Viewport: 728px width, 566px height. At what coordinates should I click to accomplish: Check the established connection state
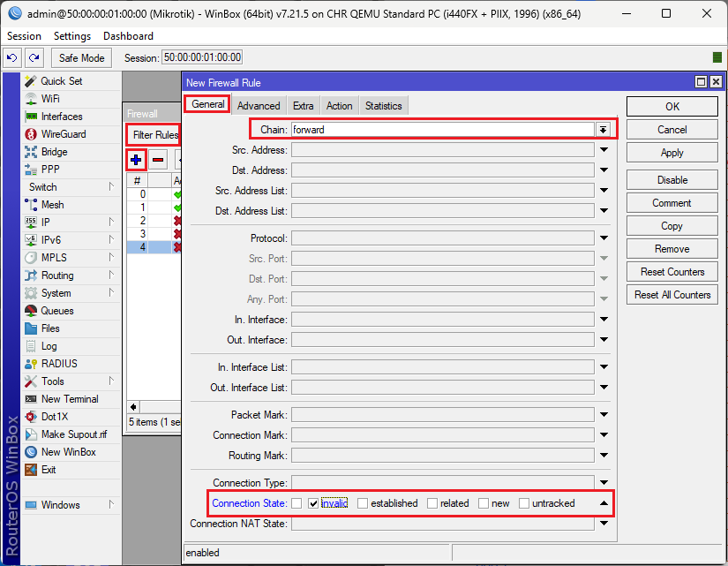click(363, 503)
